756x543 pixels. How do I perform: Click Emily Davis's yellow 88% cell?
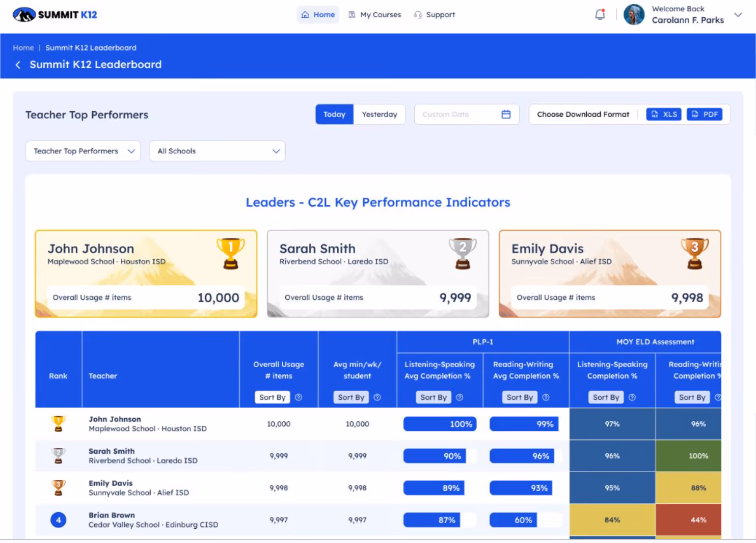coord(688,488)
